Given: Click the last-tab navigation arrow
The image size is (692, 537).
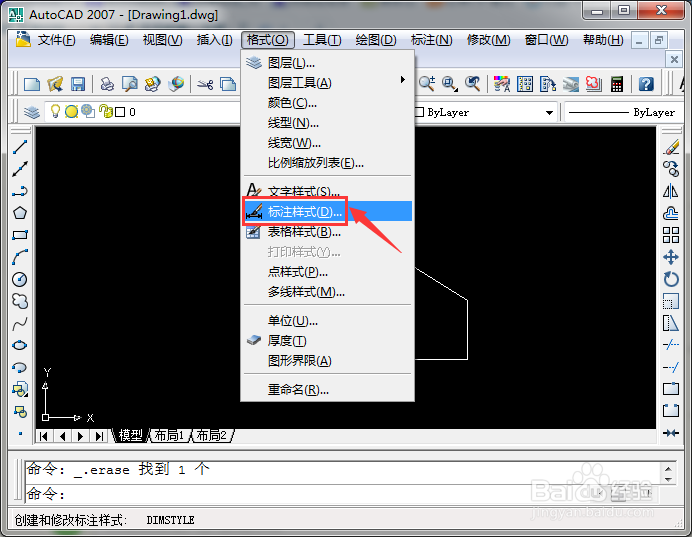Looking at the screenshot, I should [x=100, y=436].
